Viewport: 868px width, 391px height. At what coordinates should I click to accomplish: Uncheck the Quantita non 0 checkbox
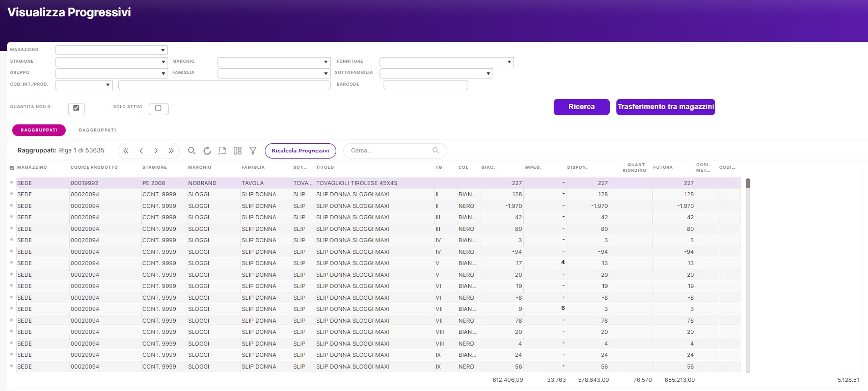coord(76,108)
